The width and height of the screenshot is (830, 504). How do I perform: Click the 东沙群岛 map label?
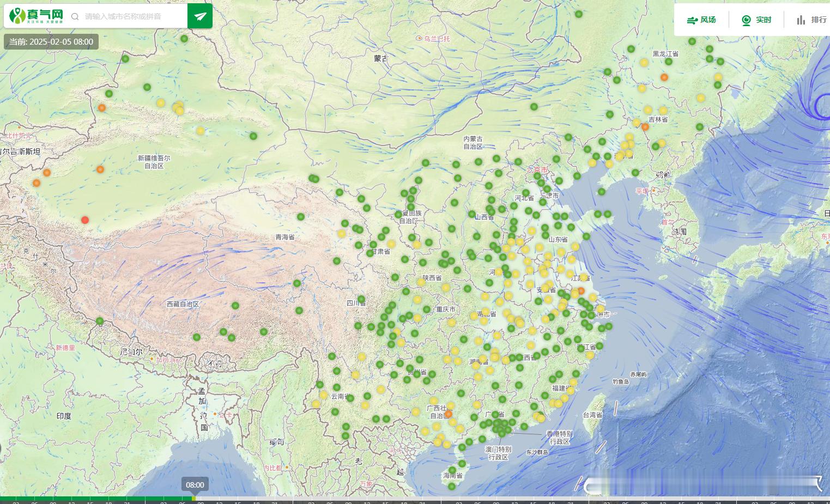(537, 452)
